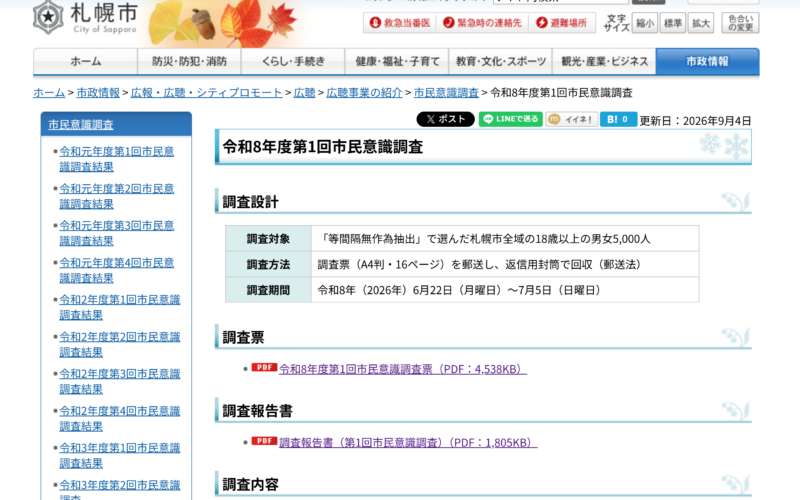
Task: Open 令和2年度第2回市民意識調査結果
Action: coord(119,344)
